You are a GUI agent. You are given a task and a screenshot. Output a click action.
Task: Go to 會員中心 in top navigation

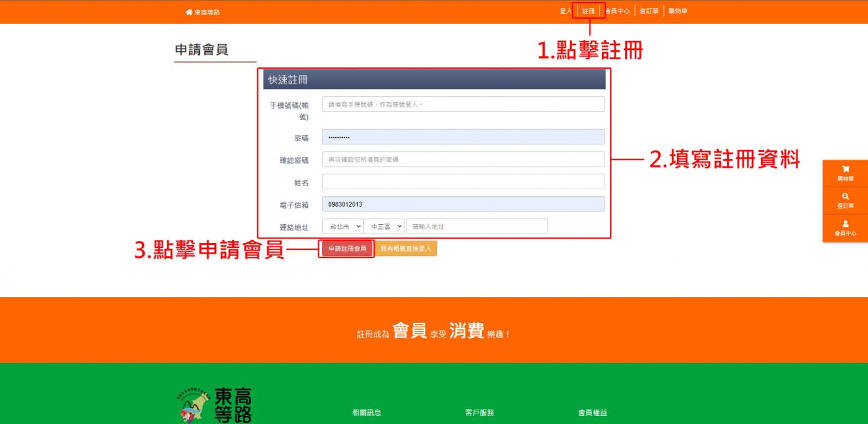click(x=617, y=11)
